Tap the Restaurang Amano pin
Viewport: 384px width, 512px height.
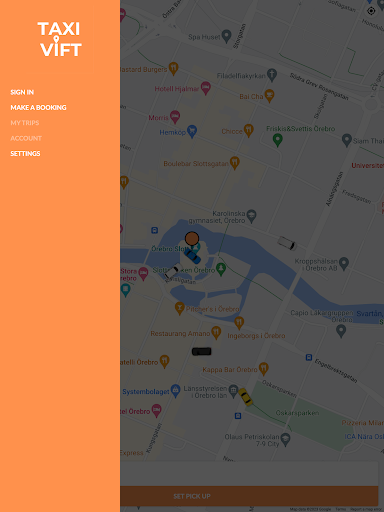pyautogui.click(x=216, y=333)
